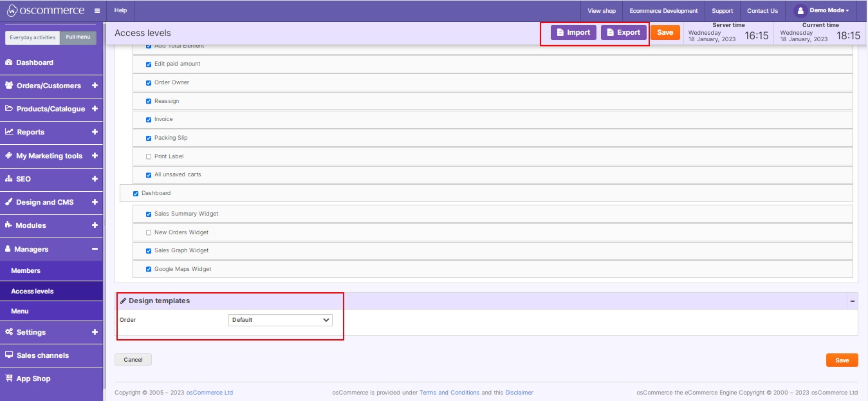868x401 pixels.
Task: Switch to Everyday activities tab
Action: (32, 37)
